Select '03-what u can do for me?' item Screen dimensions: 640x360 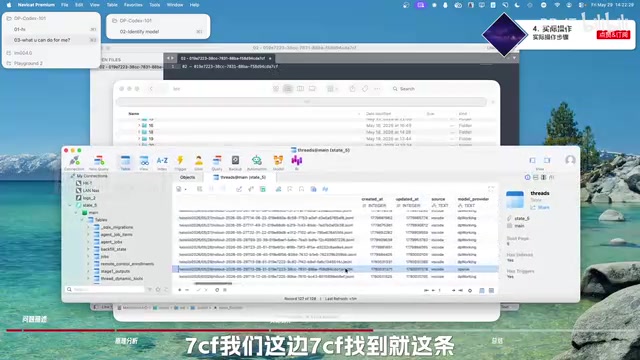(x=52, y=40)
